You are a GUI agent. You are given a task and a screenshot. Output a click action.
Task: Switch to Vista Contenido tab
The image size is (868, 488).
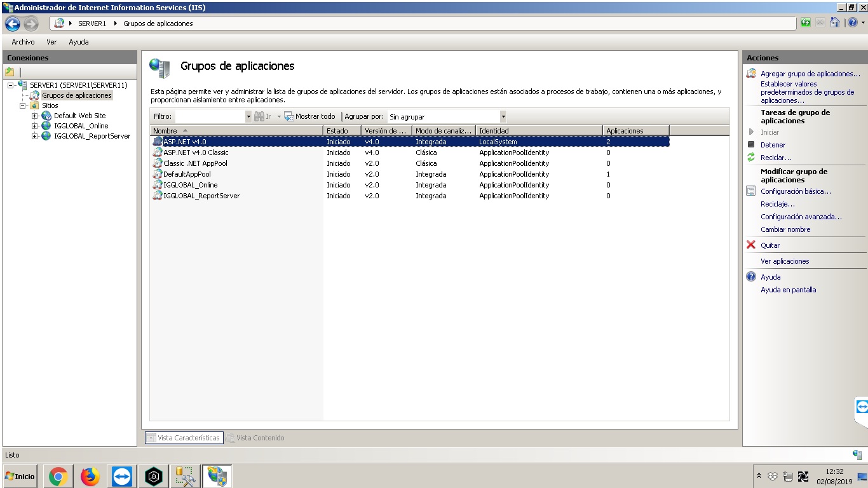(x=255, y=438)
